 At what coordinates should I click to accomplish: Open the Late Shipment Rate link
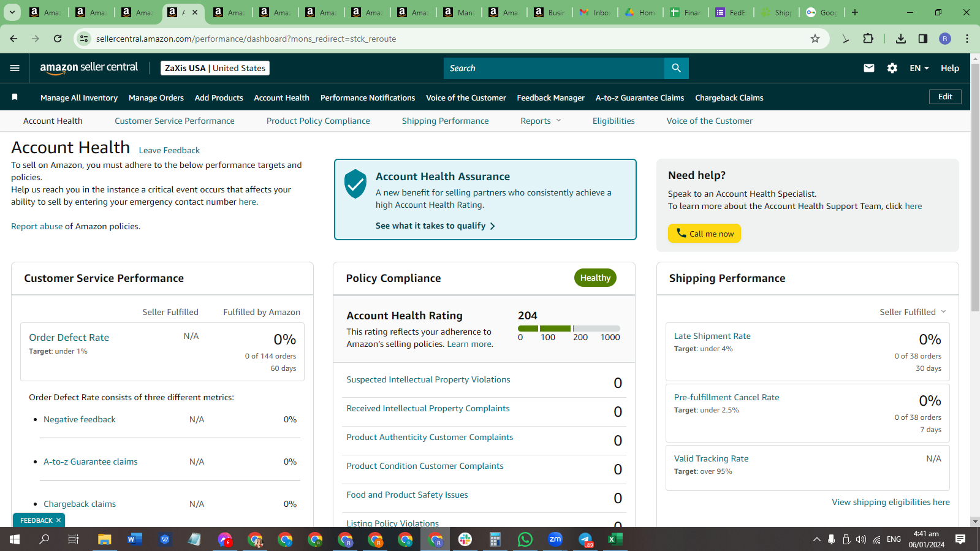[712, 336]
